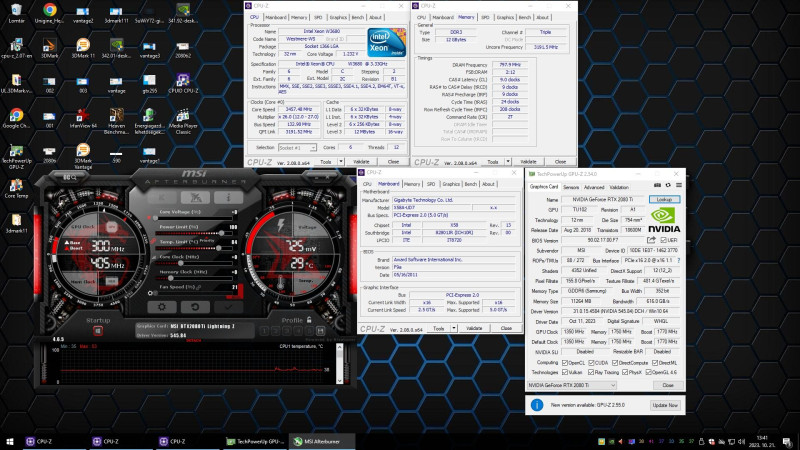
Task: Toggle DirectML checkbox in GPU-Z
Action: click(655, 363)
